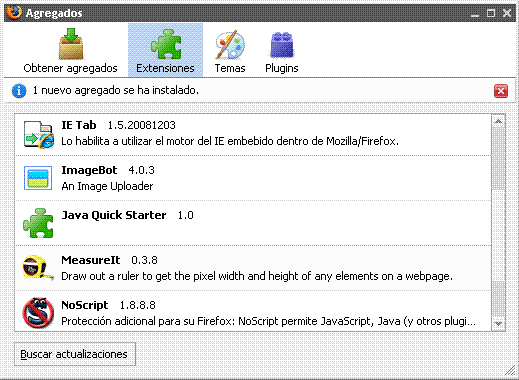Viewport: 519px width, 380px height.
Task: Click the NoScript extension icon
Action: (38, 313)
